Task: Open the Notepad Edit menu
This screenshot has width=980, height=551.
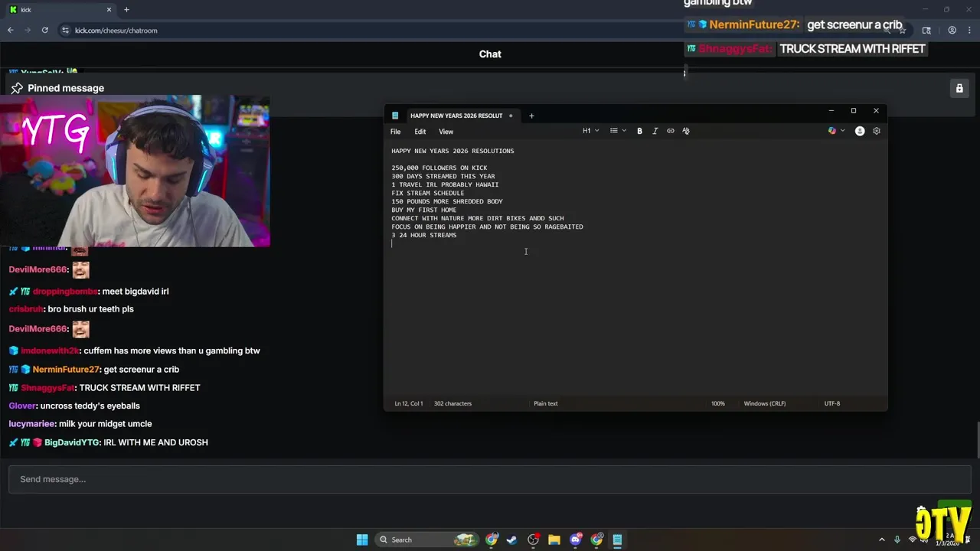Action: coord(420,132)
